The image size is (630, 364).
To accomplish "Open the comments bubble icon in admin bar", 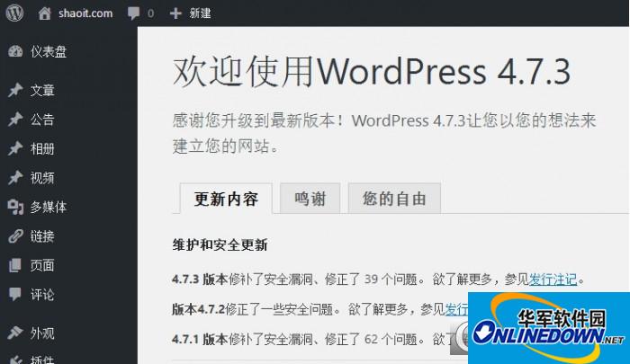I will (133, 13).
